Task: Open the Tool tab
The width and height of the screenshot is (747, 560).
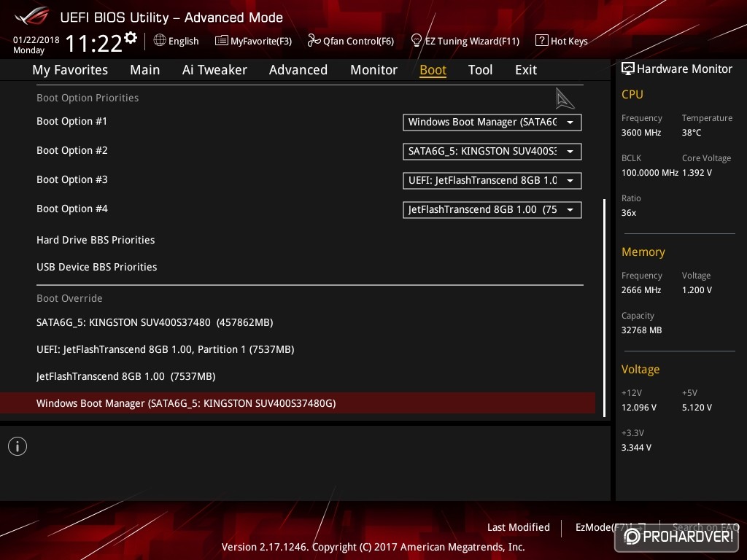Action: (480, 70)
